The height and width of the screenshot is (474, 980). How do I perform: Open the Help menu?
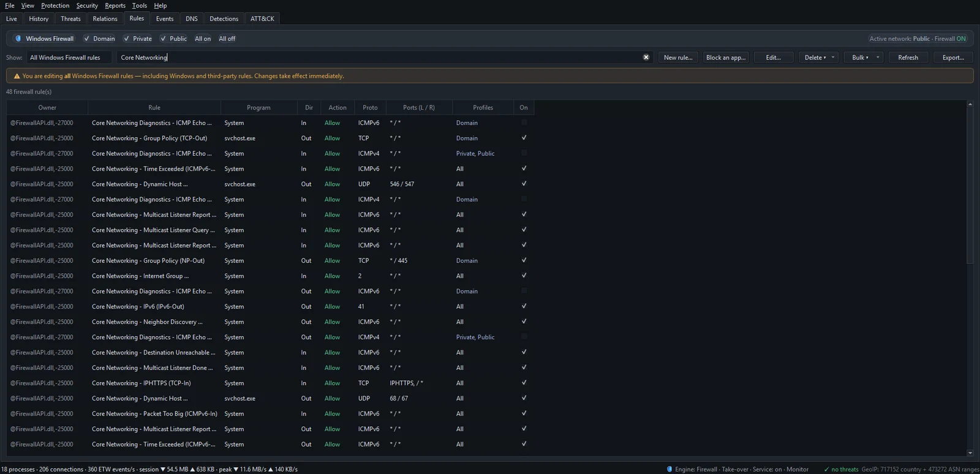160,6
